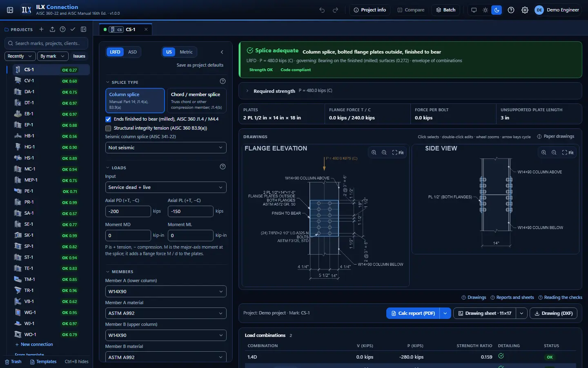Click the Project info button
Screen dimensions: 588x368
tap(370, 10)
